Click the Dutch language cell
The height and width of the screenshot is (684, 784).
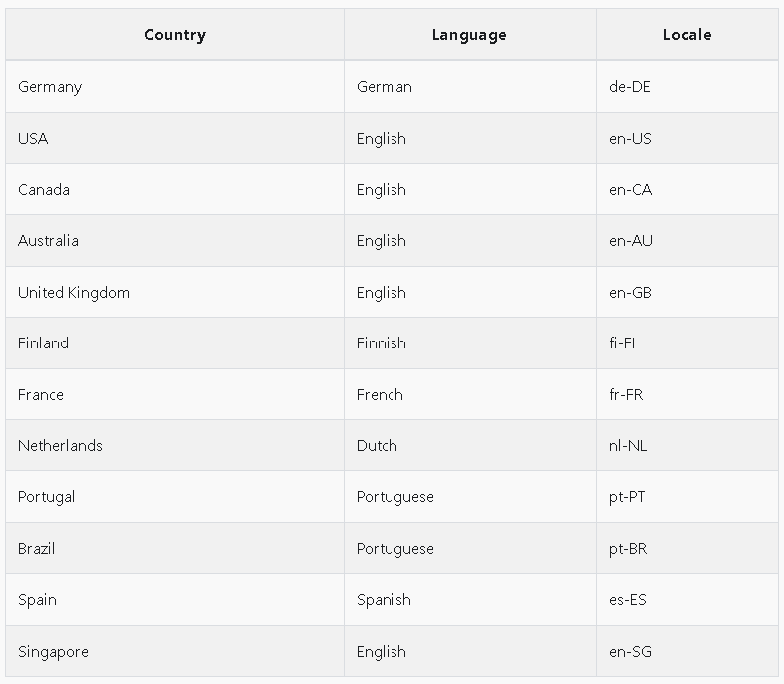(x=377, y=446)
